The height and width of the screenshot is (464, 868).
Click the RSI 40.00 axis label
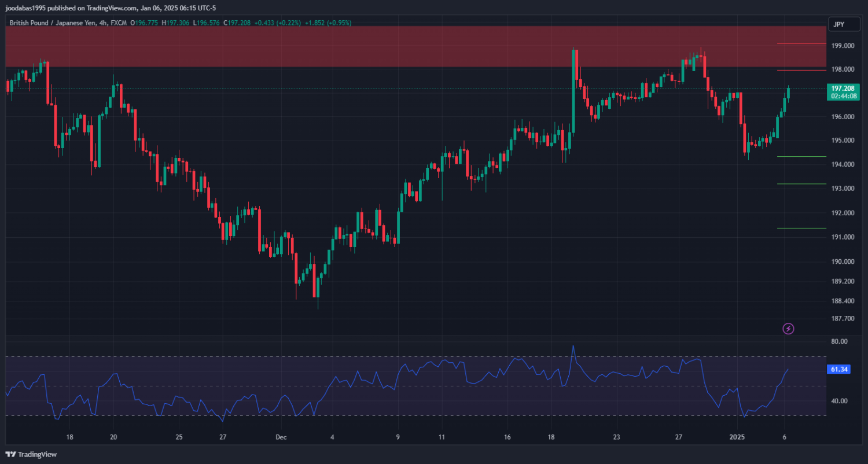pyautogui.click(x=839, y=401)
